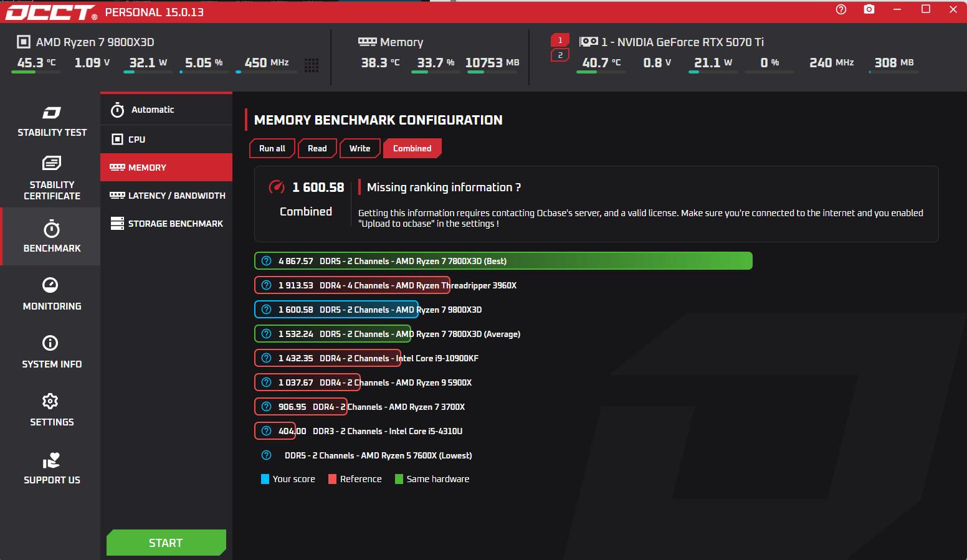
Task: Select the Read benchmark mode
Action: point(317,148)
